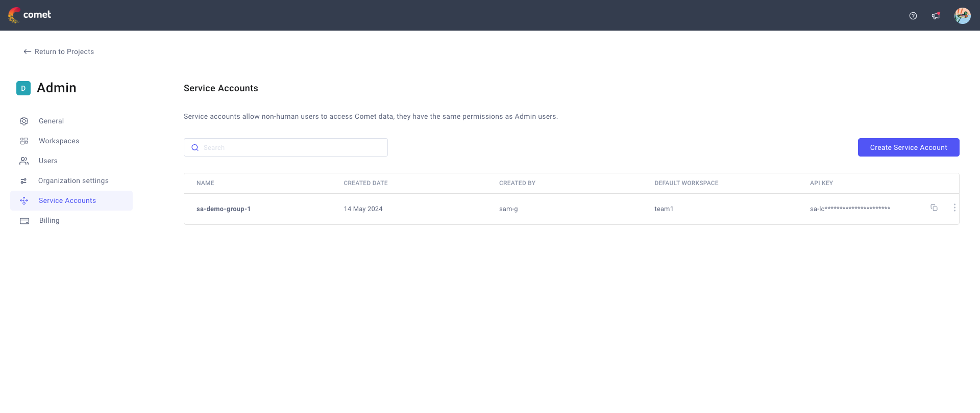Open the announcements megaphone icon
The height and width of the screenshot is (413, 980).
[x=936, y=16]
